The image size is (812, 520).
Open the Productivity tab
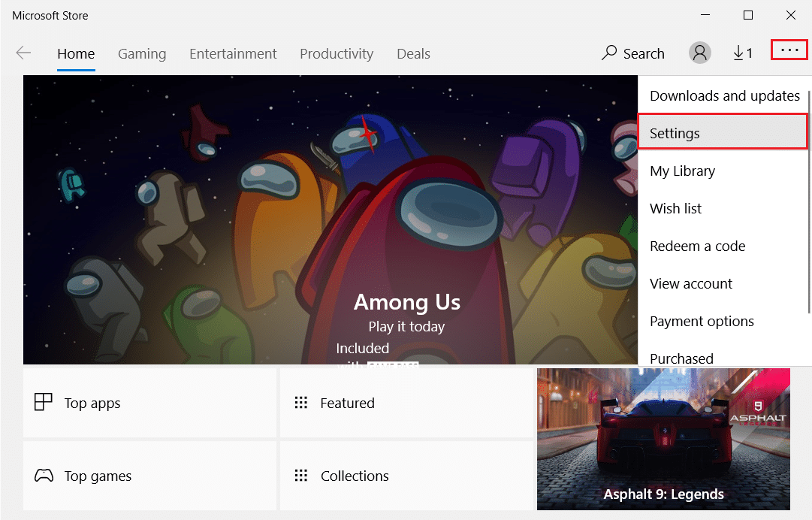(x=336, y=54)
